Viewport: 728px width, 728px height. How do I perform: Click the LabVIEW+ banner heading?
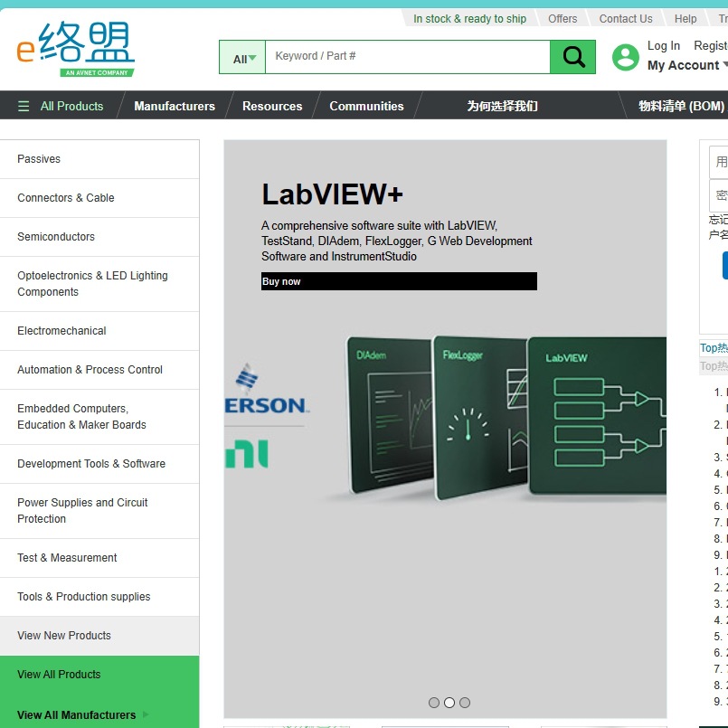(x=332, y=194)
